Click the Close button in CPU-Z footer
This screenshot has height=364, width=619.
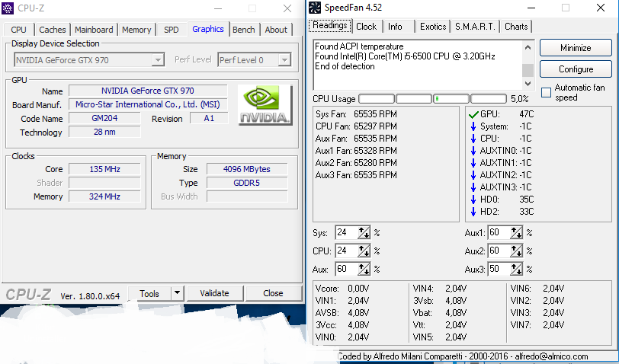273,293
